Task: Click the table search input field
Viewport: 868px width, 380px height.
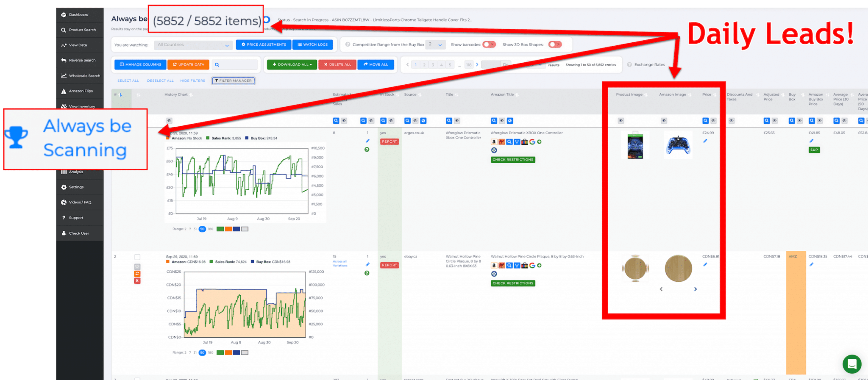Action: 235,64
